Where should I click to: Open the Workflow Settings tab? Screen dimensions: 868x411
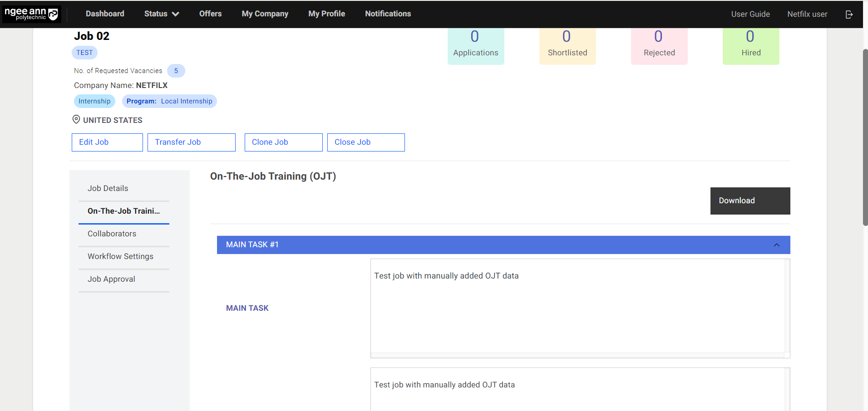point(120,257)
